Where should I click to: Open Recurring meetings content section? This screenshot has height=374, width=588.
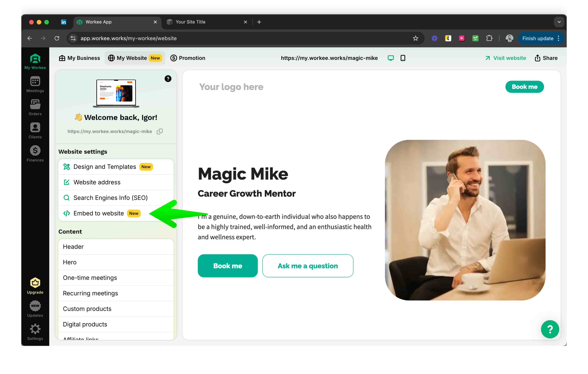click(116, 293)
